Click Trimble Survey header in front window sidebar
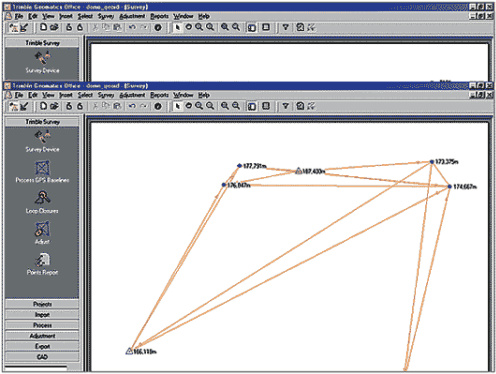Screen dimensions: 496x374 [x=42, y=122]
